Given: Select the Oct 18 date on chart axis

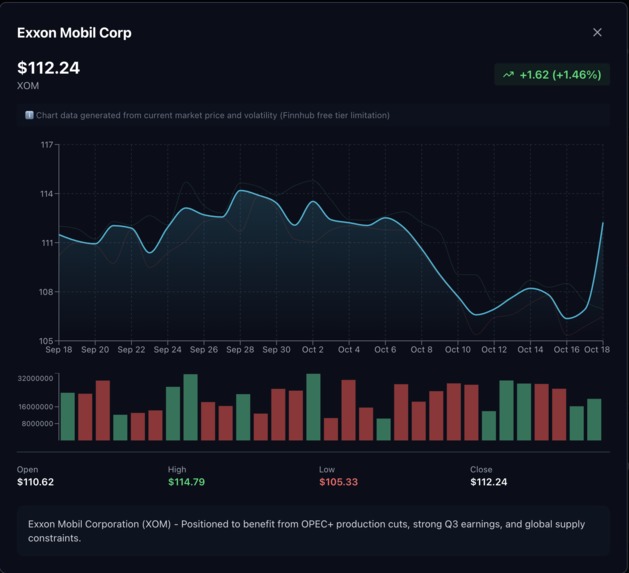Looking at the screenshot, I should point(597,349).
